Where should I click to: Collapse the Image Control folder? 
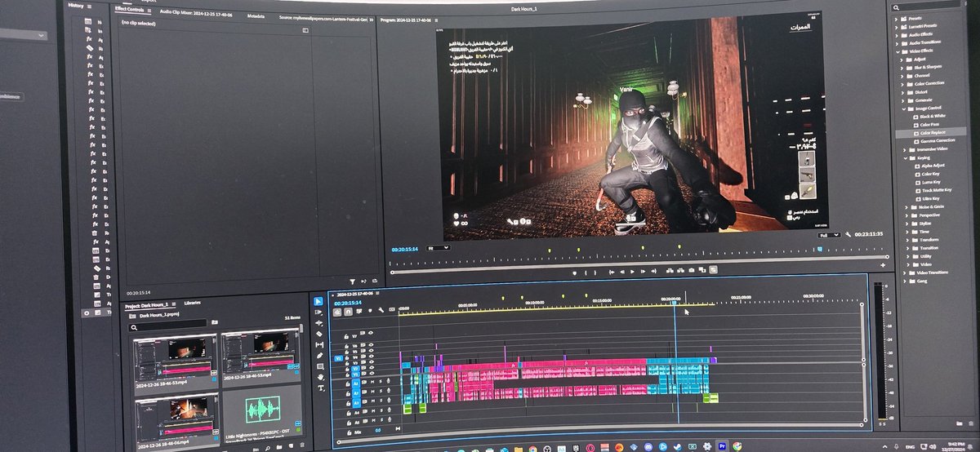904,109
